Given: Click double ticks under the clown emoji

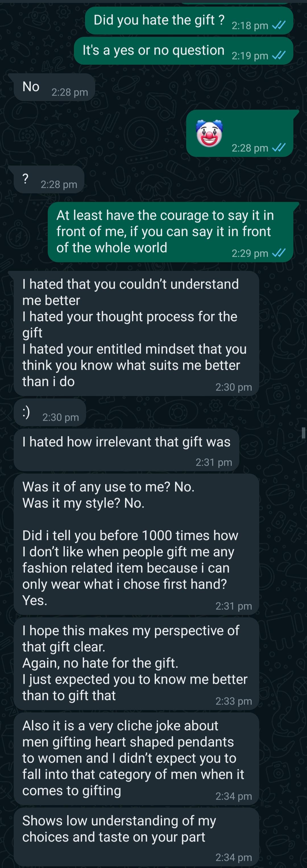Looking at the screenshot, I should pos(279,147).
